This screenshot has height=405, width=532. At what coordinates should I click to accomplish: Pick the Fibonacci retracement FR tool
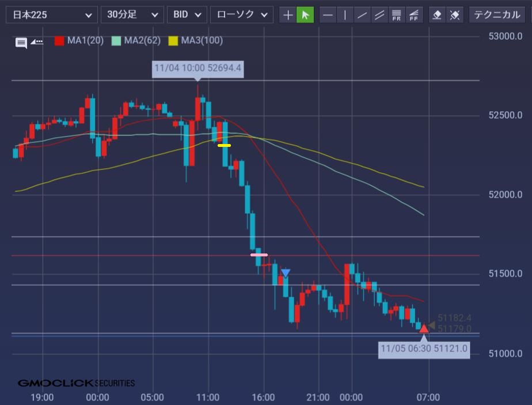396,14
